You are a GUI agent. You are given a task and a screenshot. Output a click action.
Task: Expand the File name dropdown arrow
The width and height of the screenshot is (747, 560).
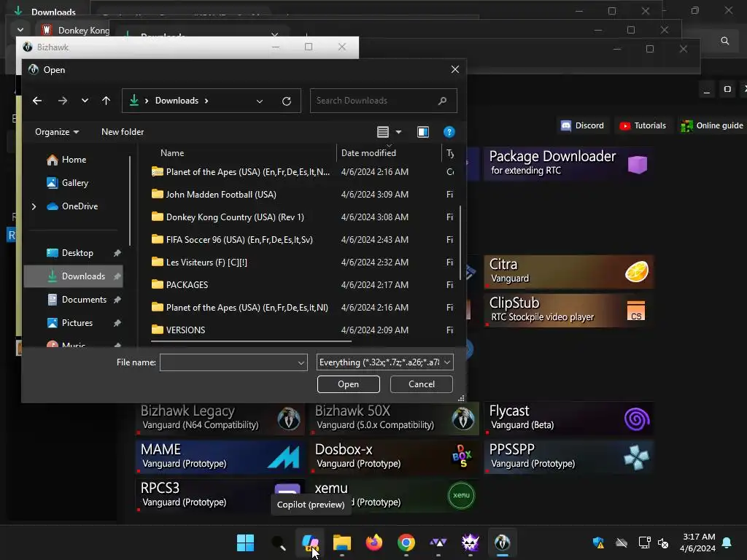(x=301, y=363)
